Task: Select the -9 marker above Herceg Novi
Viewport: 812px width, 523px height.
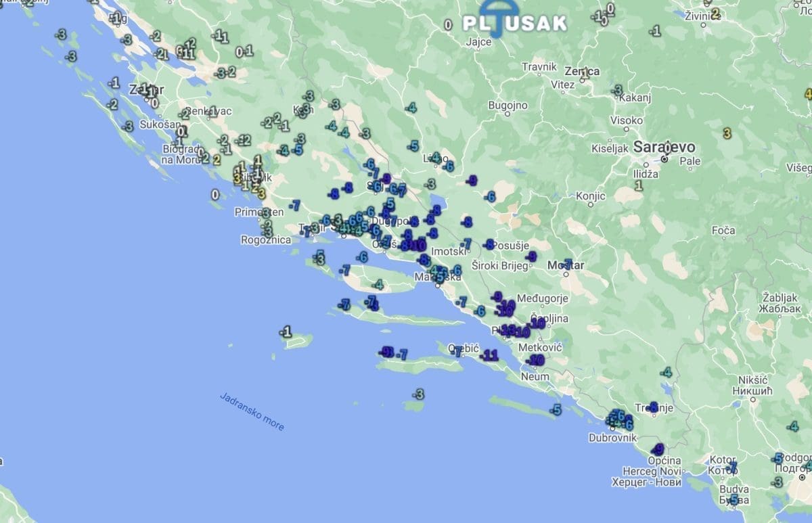Action: click(x=658, y=449)
